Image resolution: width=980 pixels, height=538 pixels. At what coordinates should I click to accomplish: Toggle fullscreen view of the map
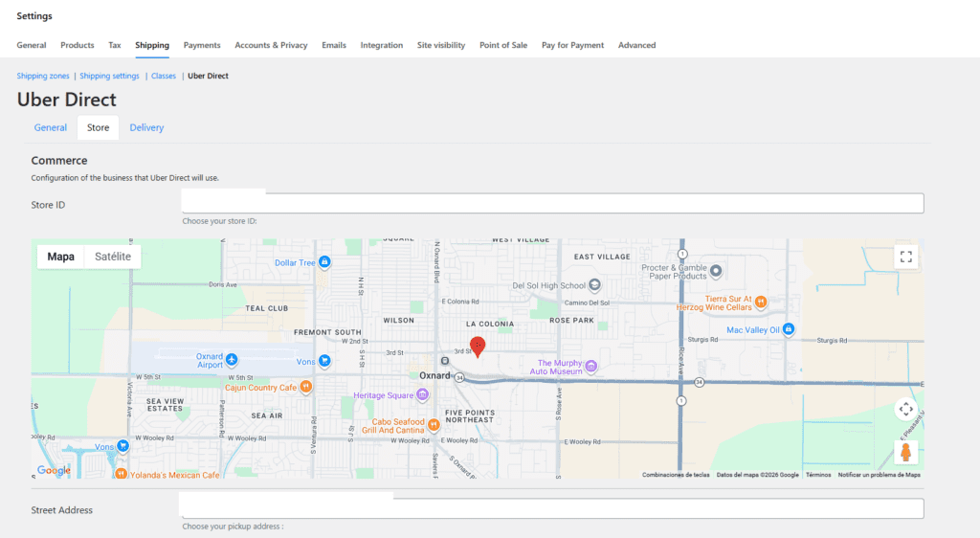coord(905,257)
